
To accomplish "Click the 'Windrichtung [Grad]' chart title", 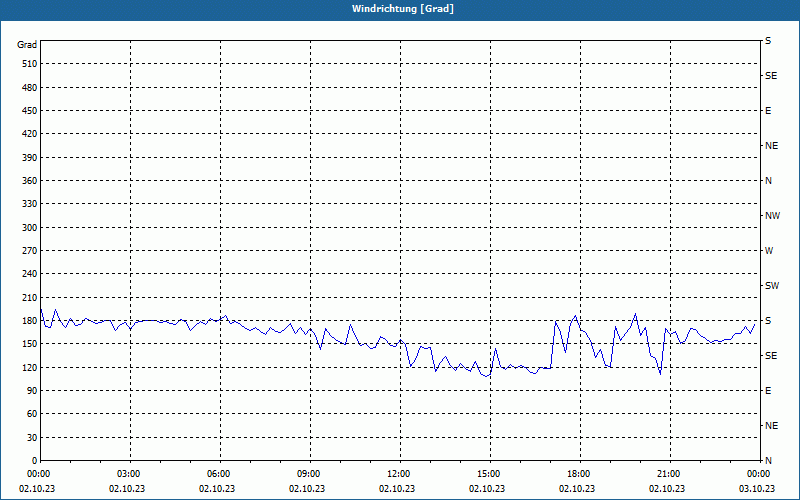I will pos(403,9).
